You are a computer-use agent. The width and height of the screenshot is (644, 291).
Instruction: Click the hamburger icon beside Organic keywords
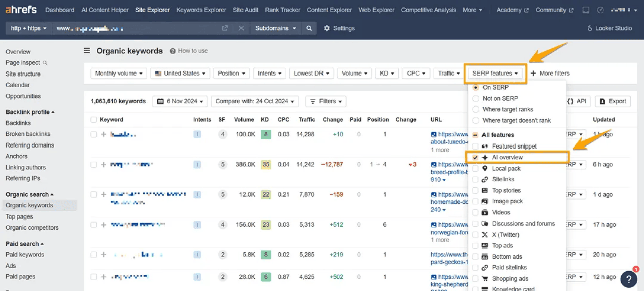(x=87, y=50)
